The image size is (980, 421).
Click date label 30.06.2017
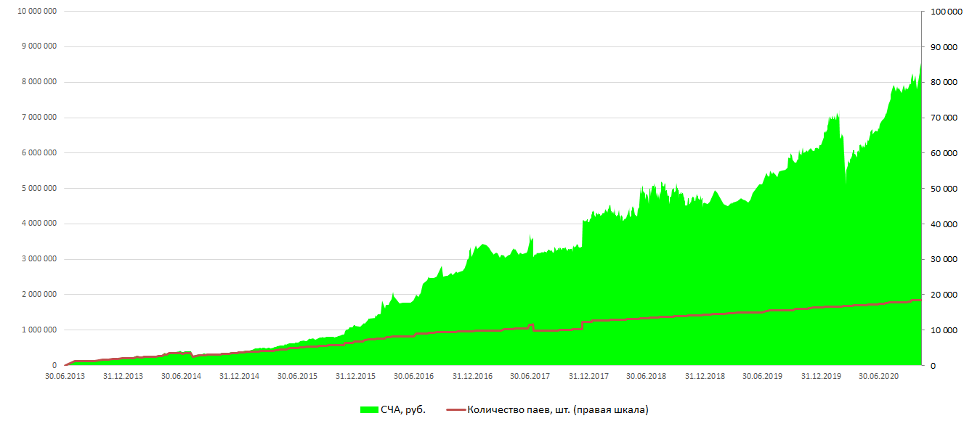[530, 377]
